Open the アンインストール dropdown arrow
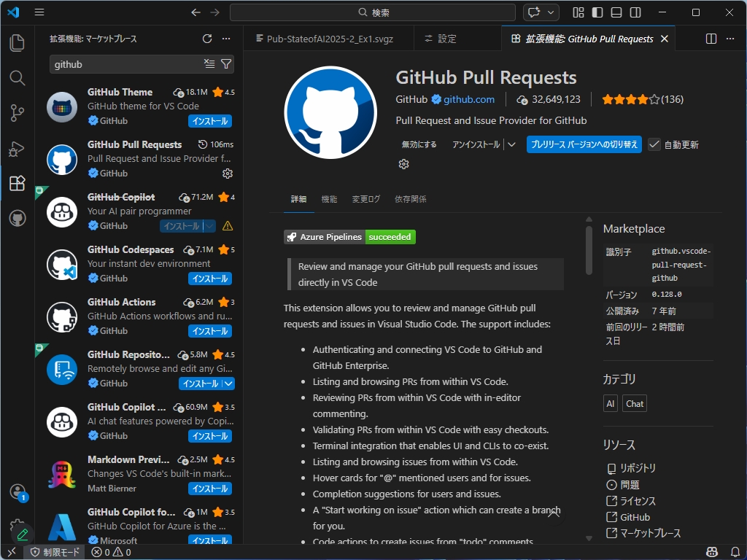Screen dimensions: 747x560 (x=513, y=144)
